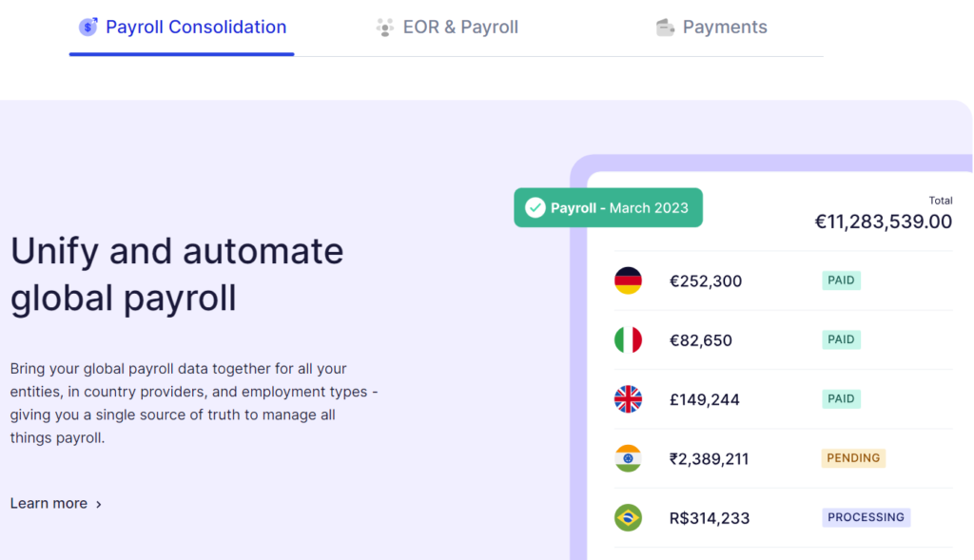Select the Payroll Consolidation tab
The width and height of the screenshot is (974, 560).
coord(195,28)
